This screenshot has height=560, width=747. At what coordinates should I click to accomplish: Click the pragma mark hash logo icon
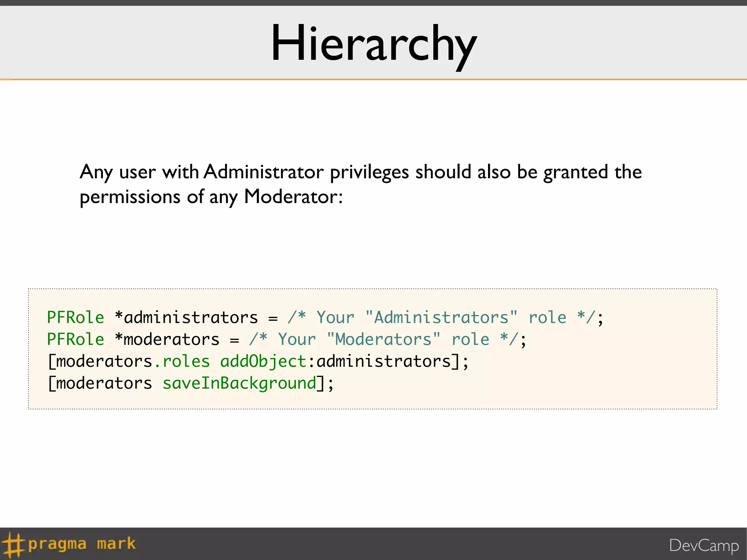click(13, 545)
